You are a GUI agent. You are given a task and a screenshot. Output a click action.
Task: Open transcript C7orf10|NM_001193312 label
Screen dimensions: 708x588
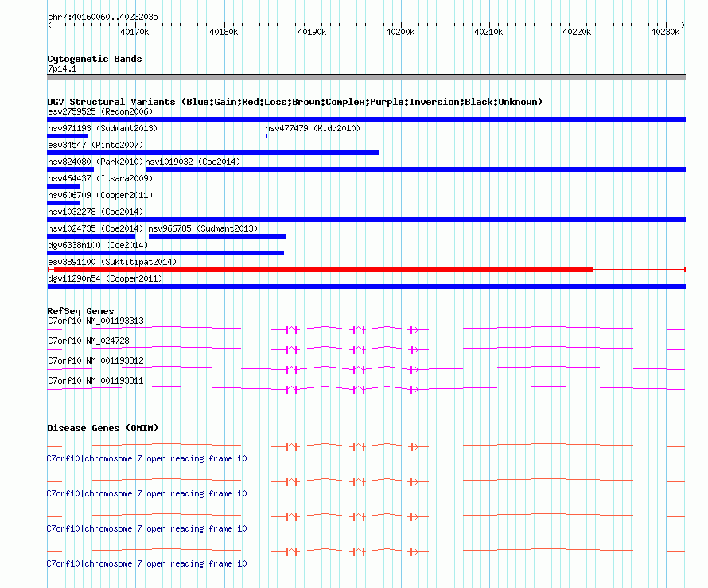tap(95, 361)
